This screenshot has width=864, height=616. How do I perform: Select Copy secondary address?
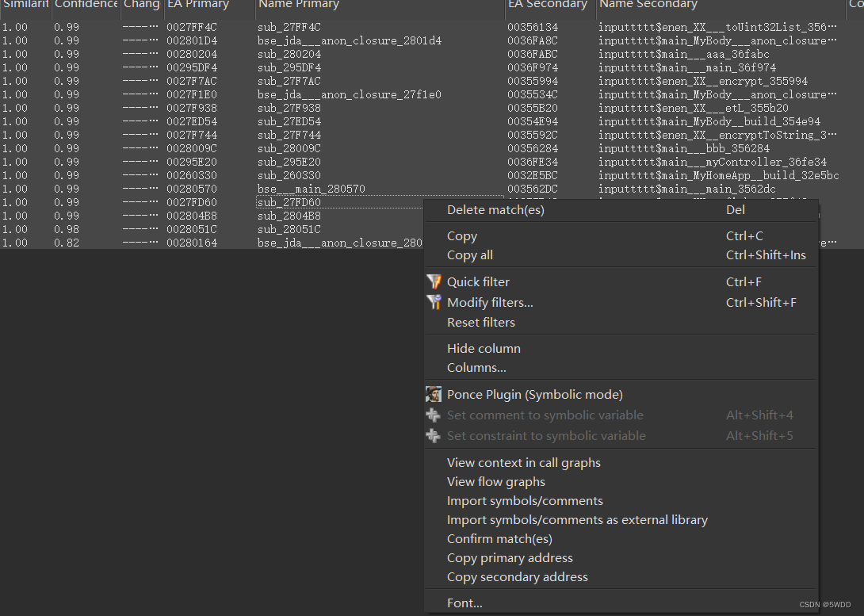pos(517,576)
